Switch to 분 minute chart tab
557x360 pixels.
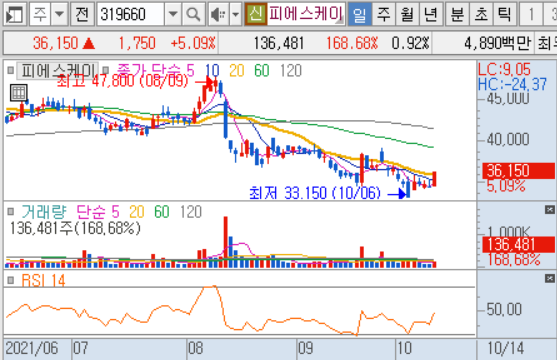457,15
